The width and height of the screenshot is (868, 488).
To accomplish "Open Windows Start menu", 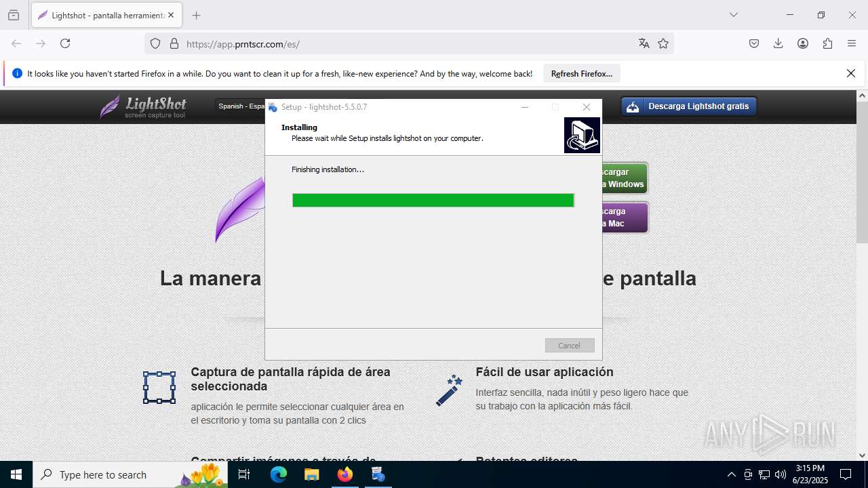I will tap(16, 474).
